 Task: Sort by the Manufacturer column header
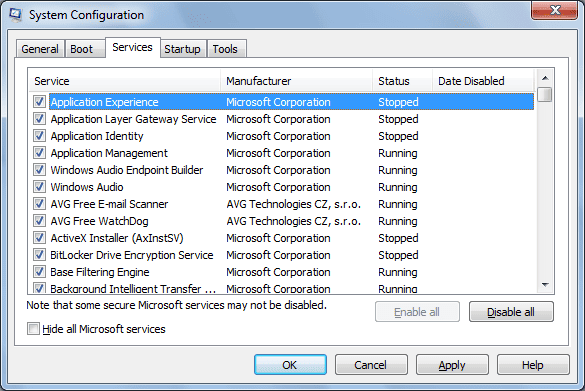tap(297, 81)
